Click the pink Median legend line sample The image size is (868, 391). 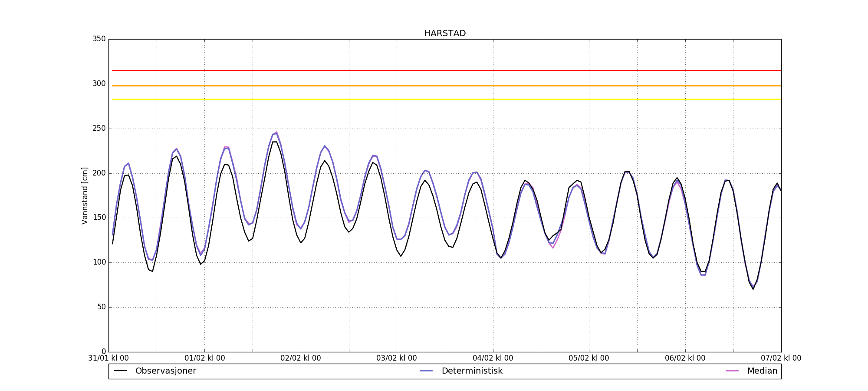[x=732, y=371]
